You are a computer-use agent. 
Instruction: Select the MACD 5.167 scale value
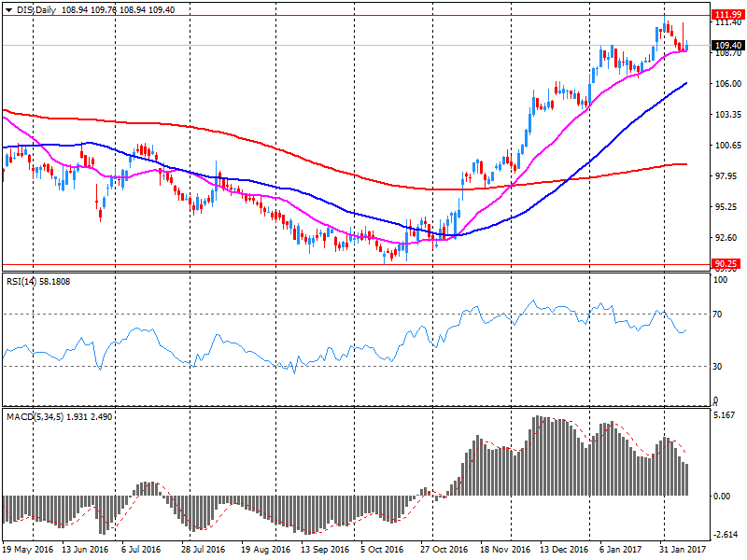pos(724,414)
